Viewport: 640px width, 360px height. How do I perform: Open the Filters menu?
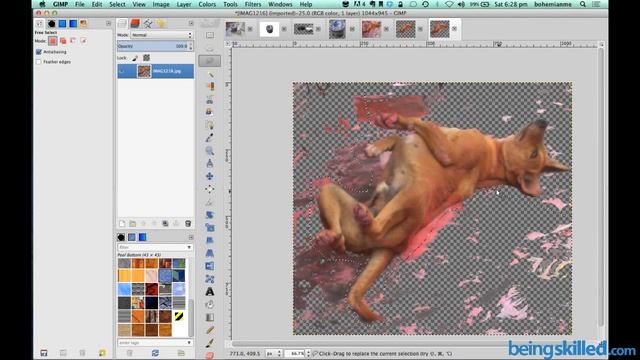pos(253,4)
